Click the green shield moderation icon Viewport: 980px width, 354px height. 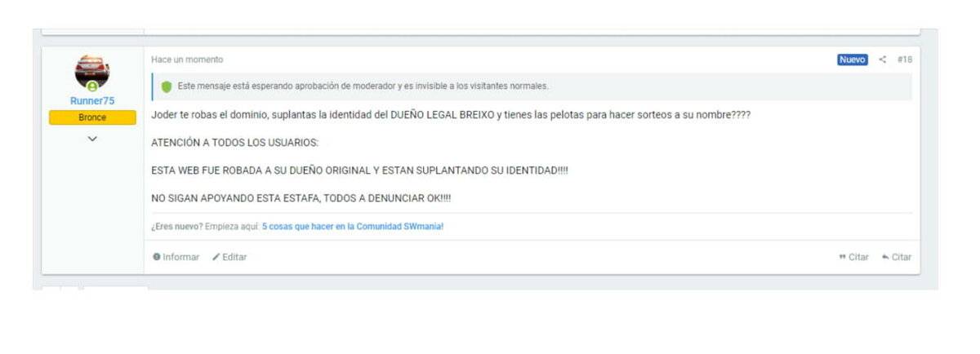click(x=167, y=86)
